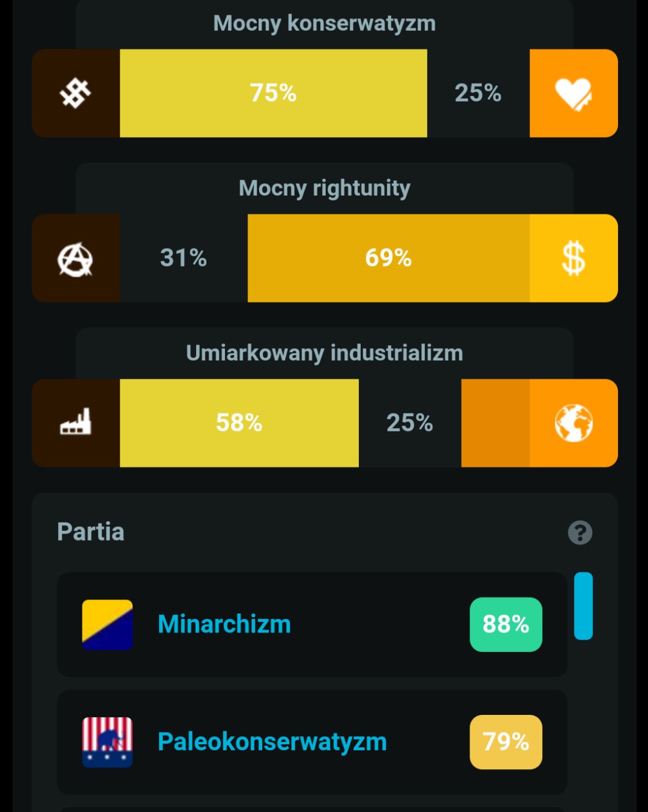The image size is (648, 812).
Task: Click the globe environment icon
Action: tap(573, 423)
